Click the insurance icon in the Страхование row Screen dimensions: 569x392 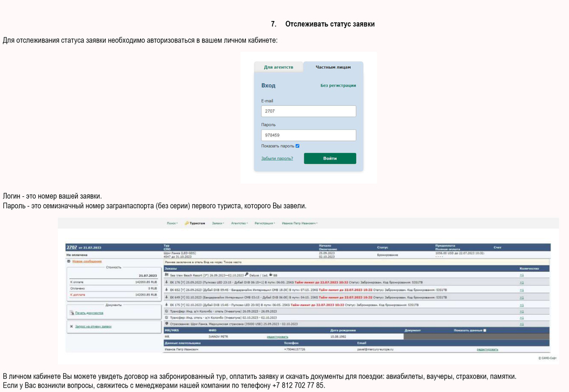tap(167, 323)
